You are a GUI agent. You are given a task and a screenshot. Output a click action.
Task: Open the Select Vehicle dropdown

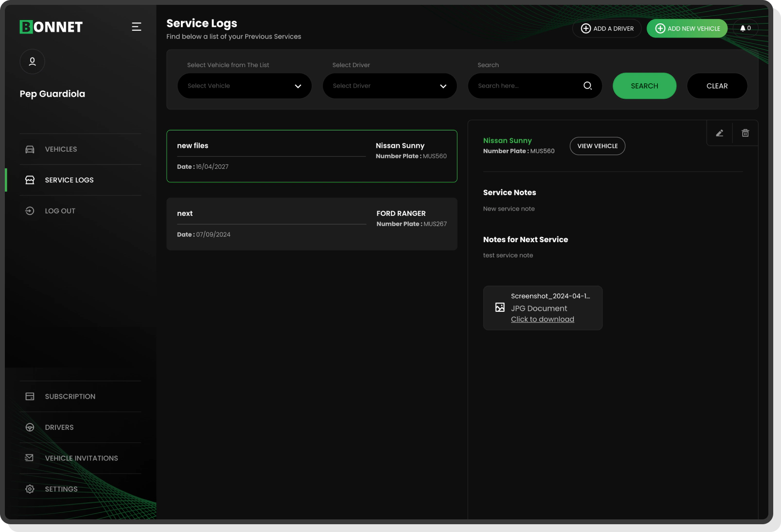244,86
